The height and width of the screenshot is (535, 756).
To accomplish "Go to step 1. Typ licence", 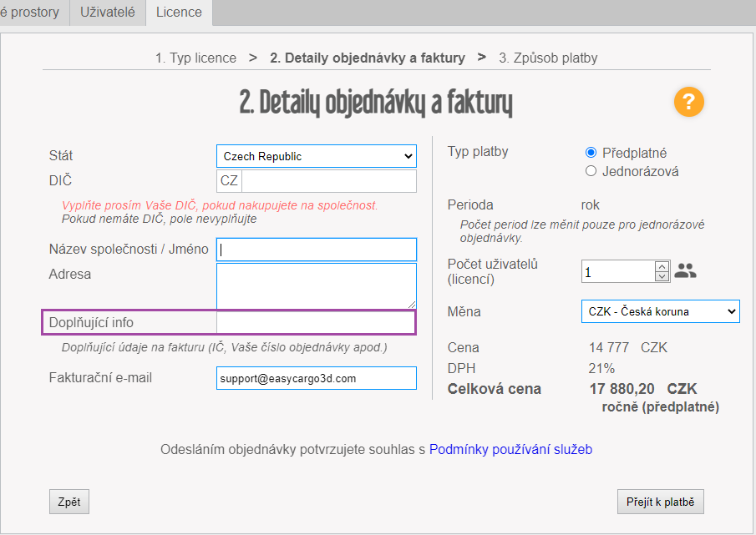I will point(195,58).
